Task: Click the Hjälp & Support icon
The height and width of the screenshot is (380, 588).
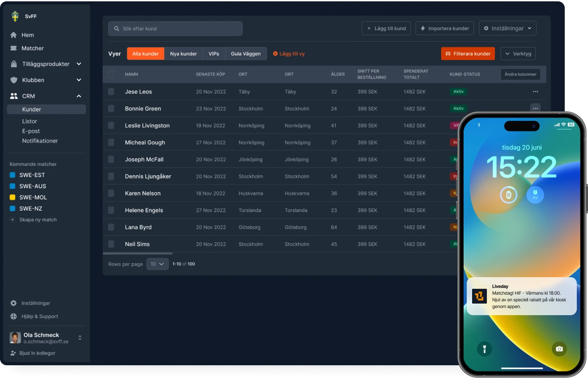Action: tap(13, 317)
